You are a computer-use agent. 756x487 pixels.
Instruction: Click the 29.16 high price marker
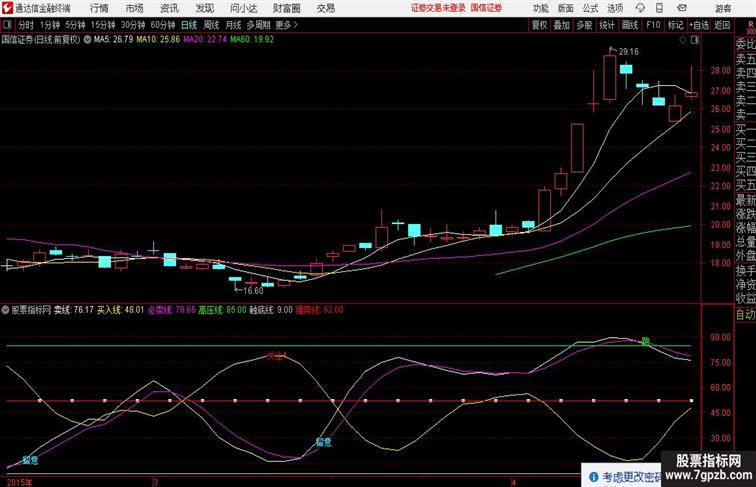pos(629,52)
